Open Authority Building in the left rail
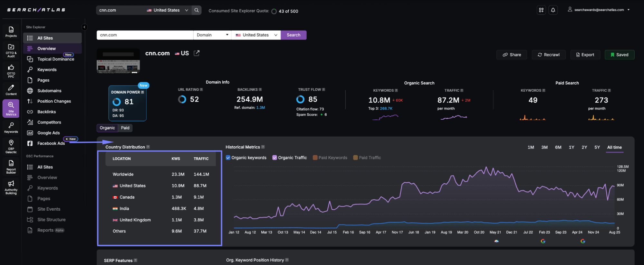The image size is (644, 265). (11, 187)
